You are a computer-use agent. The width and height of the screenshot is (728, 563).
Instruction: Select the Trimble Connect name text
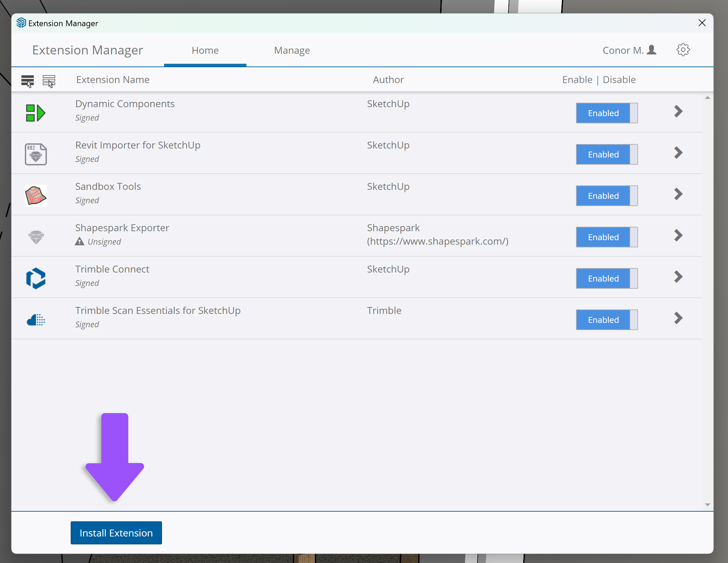(x=112, y=269)
